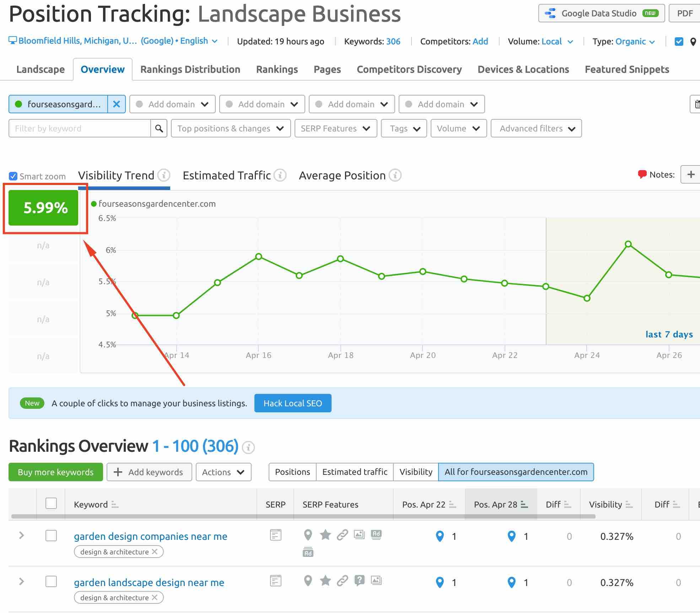The width and height of the screenshot is (700, 613).
Task: Switch to the Competitors Discovery tab
Action: tap(409, 69)
